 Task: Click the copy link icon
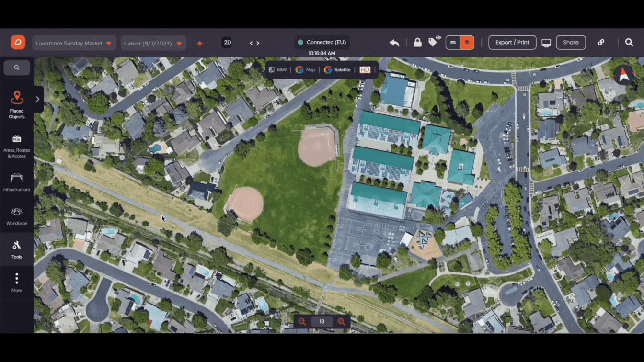coord(601,42)
